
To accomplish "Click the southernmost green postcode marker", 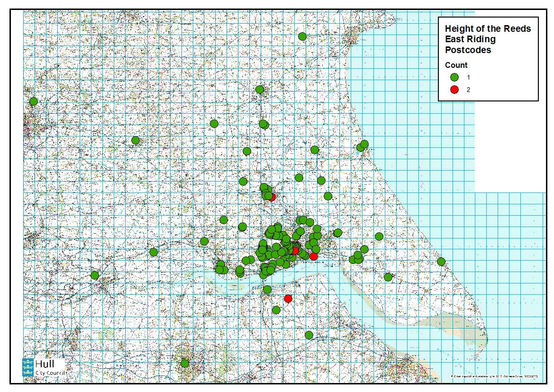I will pos(185,364).
